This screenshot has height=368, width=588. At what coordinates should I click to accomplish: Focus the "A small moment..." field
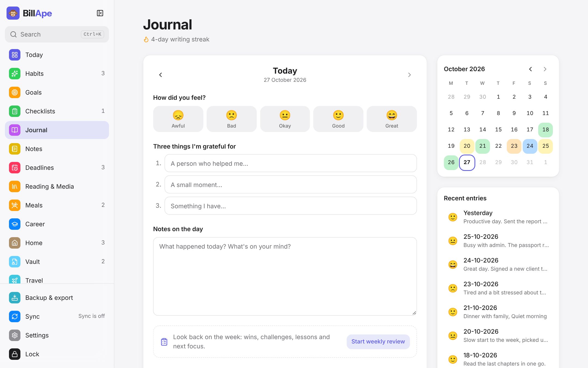coord(290,185)
